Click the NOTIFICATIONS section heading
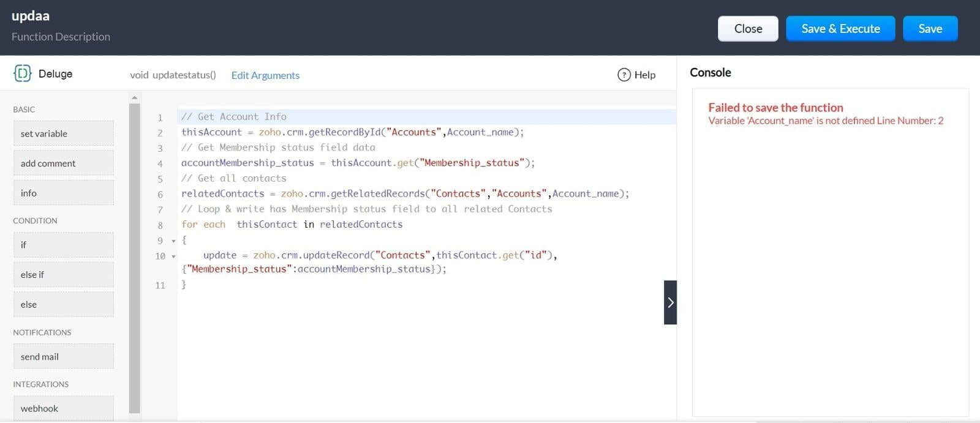This screenshot has width=980, height=423. 42,332
